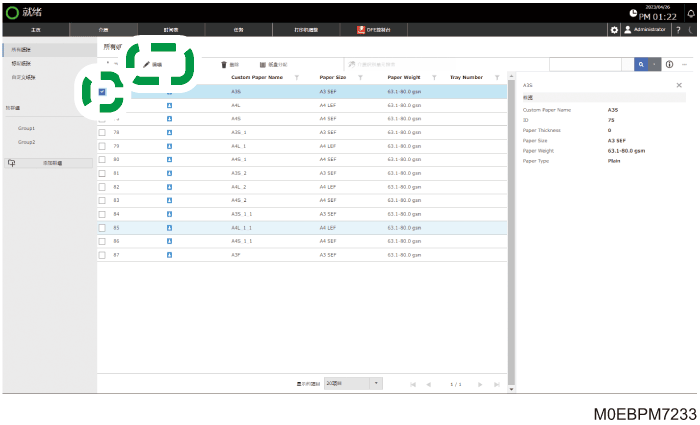
Task: Uncheck the checkbox for A3S row
Action: point(102,92)
